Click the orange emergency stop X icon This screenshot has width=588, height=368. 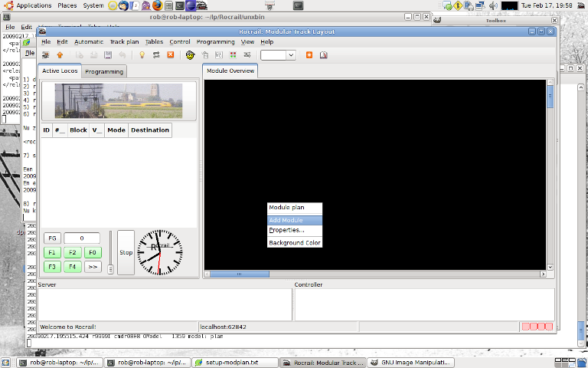pos(171,55)
